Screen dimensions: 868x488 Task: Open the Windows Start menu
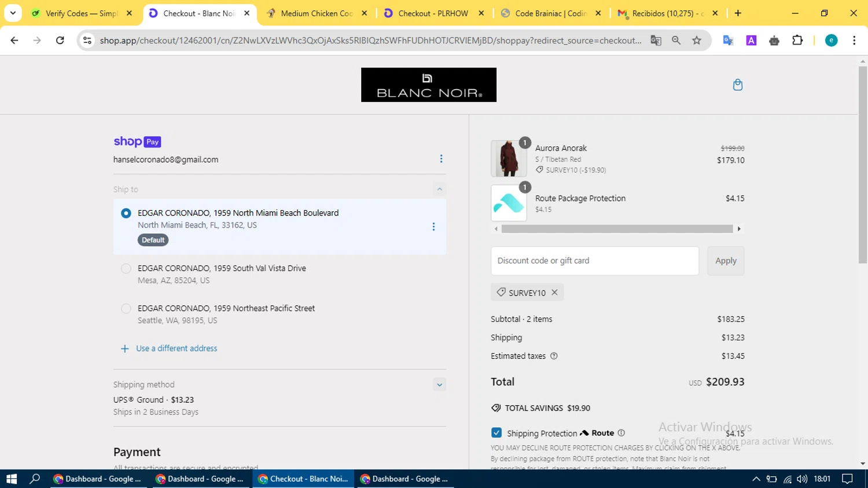point(12,479)
